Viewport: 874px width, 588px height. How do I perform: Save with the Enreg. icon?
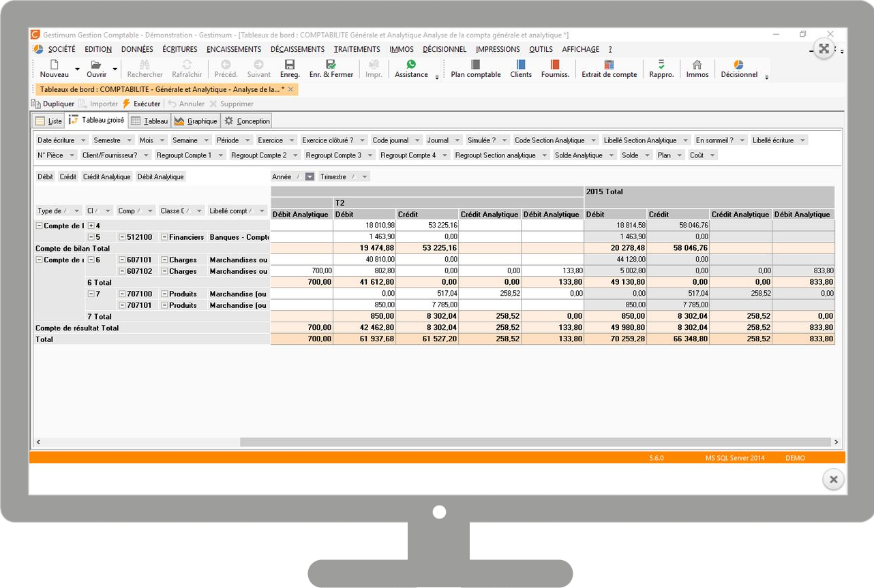(289, 63)
